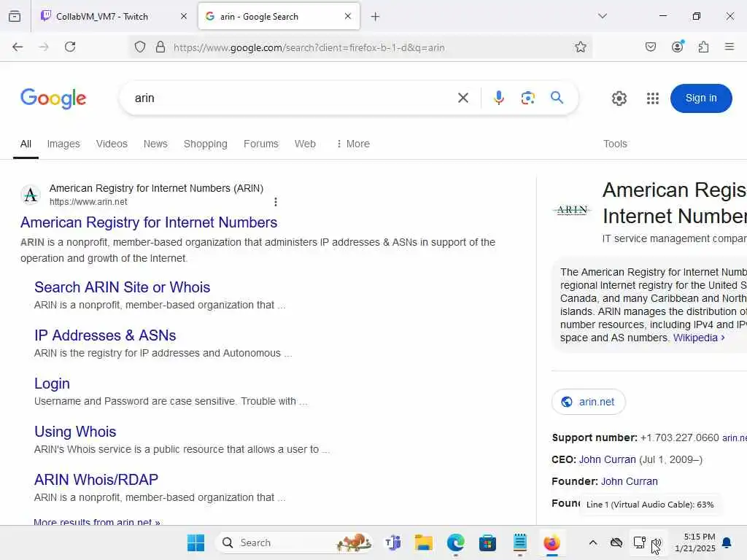747x560 pixels.
Task: Open the Using Whois link
Action: pos(75,432)
